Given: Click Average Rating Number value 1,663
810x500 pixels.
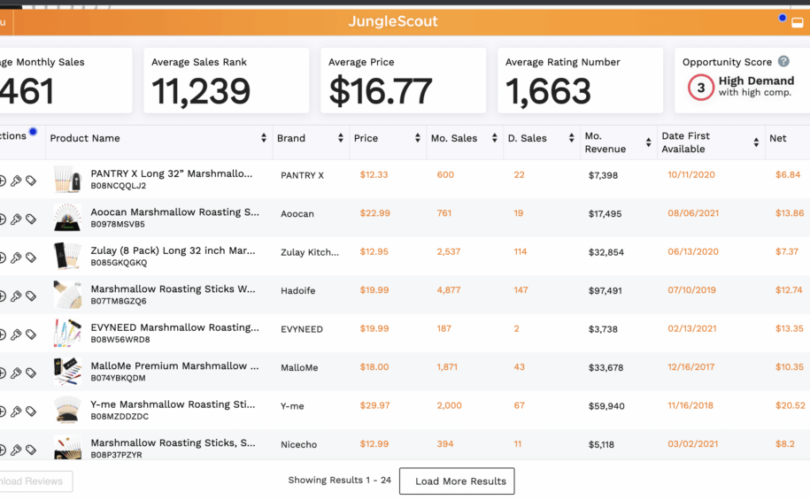Looking at the screenshot, I should pos(548,91).
